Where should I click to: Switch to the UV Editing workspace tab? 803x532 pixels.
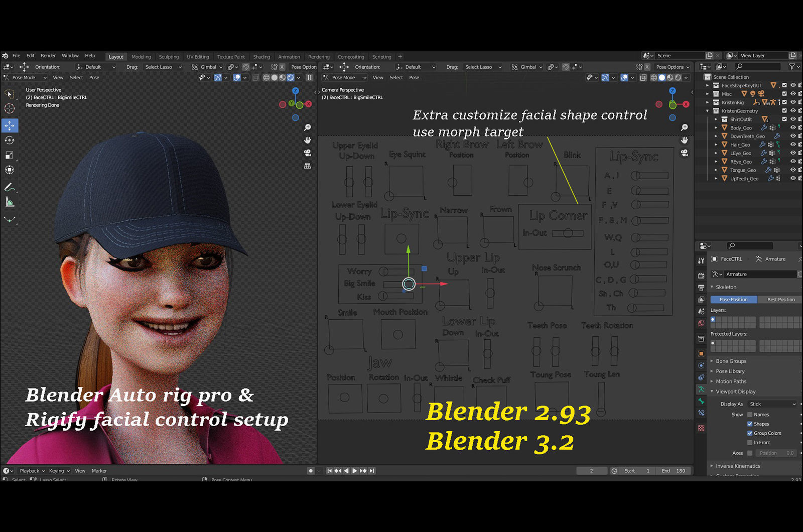pyautogui.click(x=198, y=57)
